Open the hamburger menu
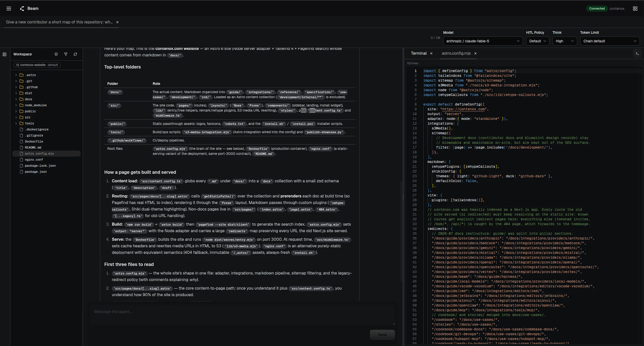The height and width of the screenshot is (346, 644). [x=9, y=9]
